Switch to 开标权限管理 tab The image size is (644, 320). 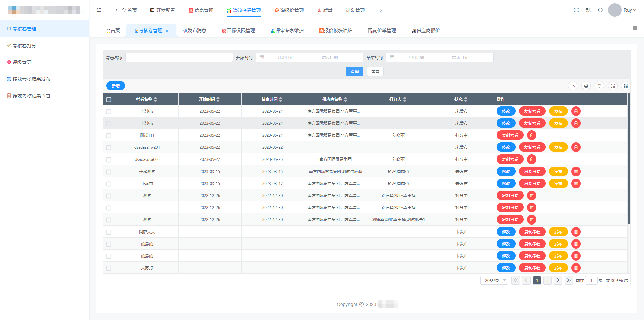238,30
